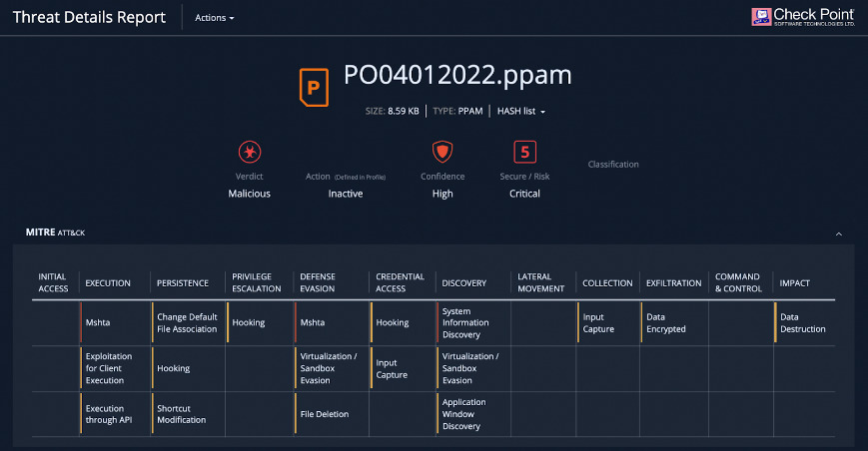
Task: Click the Change Default File Association technique
Action: (187, 322)
